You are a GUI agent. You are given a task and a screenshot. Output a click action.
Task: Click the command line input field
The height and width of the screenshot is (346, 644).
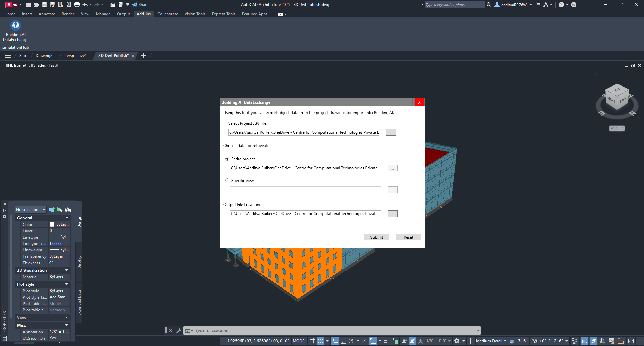336,331
